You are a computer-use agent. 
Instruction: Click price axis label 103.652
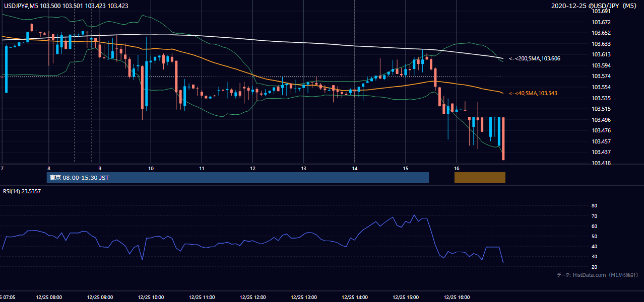pyautogui.click(x=601, y=33)
